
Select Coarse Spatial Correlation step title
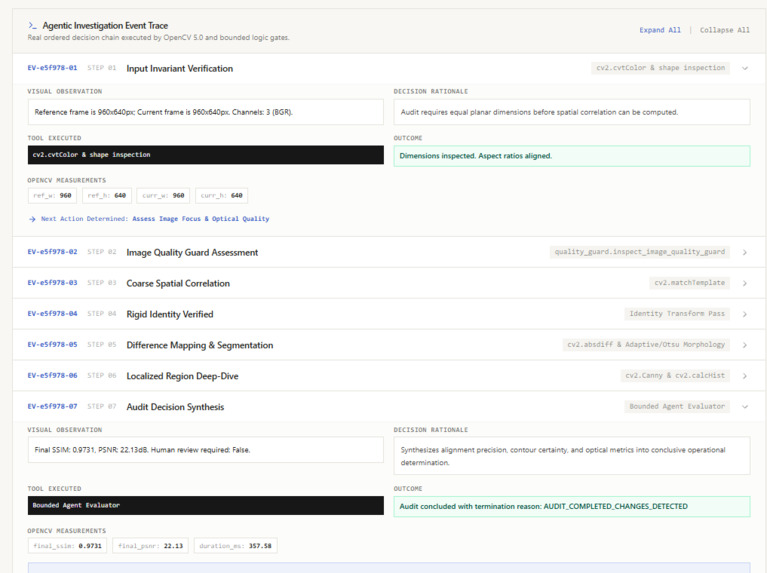pos(178,283)
